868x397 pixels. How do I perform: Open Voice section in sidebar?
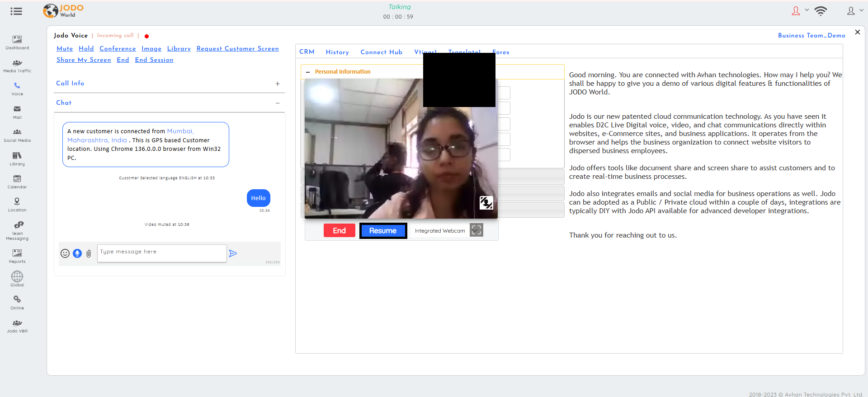(17, 89)
